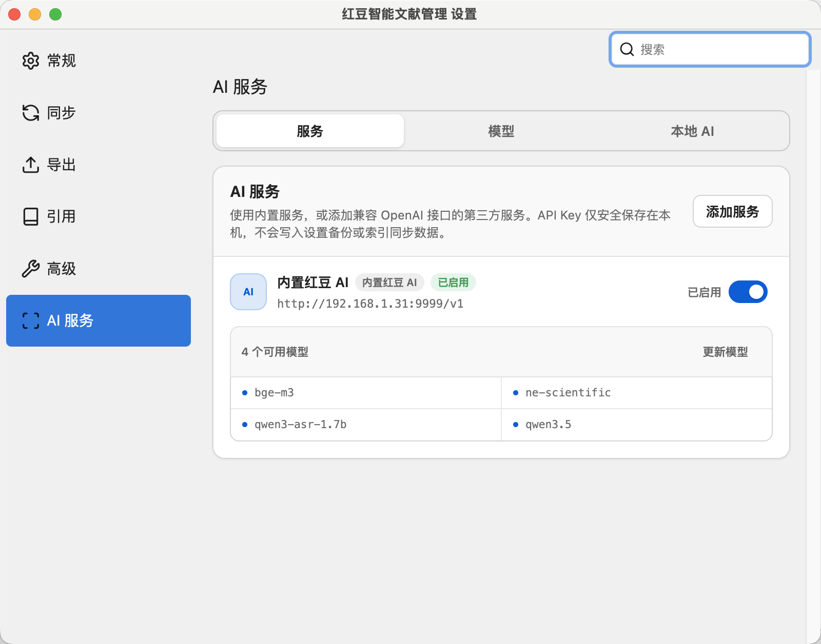This screenshot has height=644, width=821.
Task: Click the 添加服务 button
Action: 732,211
